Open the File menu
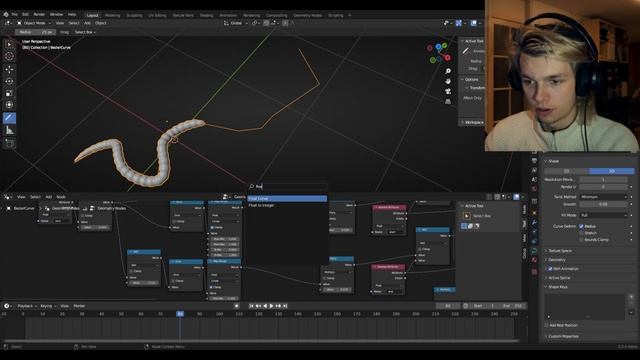This screenshot has height=360, width=640. tap(15, 15)
